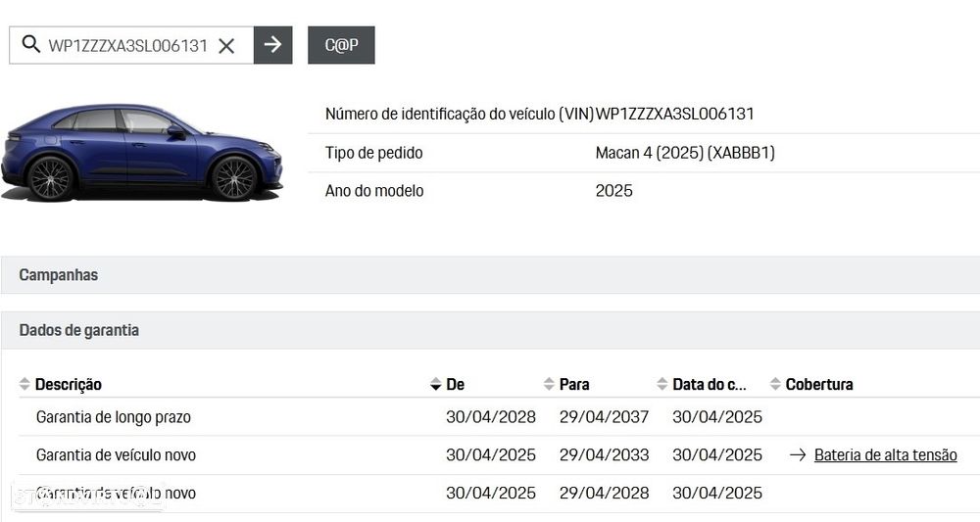Screen dimensions: 980x522
Task: Select Garantia de veículo novo ending 29/04/2033
Action: pos(499,455)
